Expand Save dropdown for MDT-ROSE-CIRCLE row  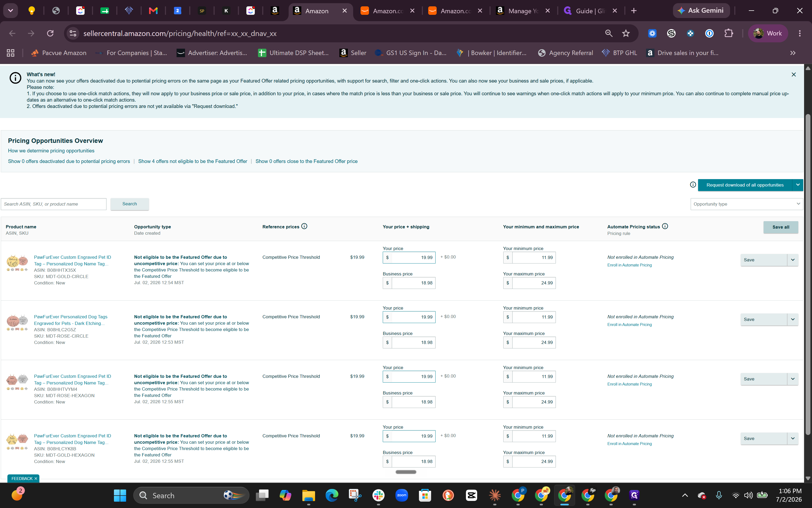click(792, 319)
